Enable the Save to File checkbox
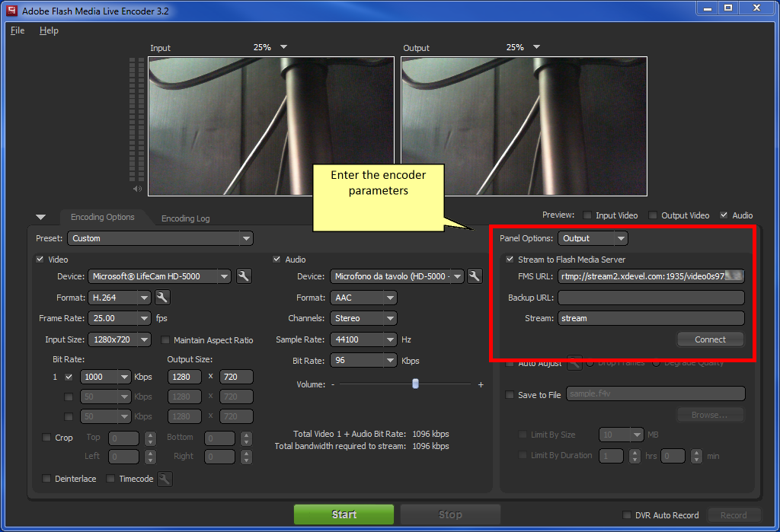 (x=510, y=395)
